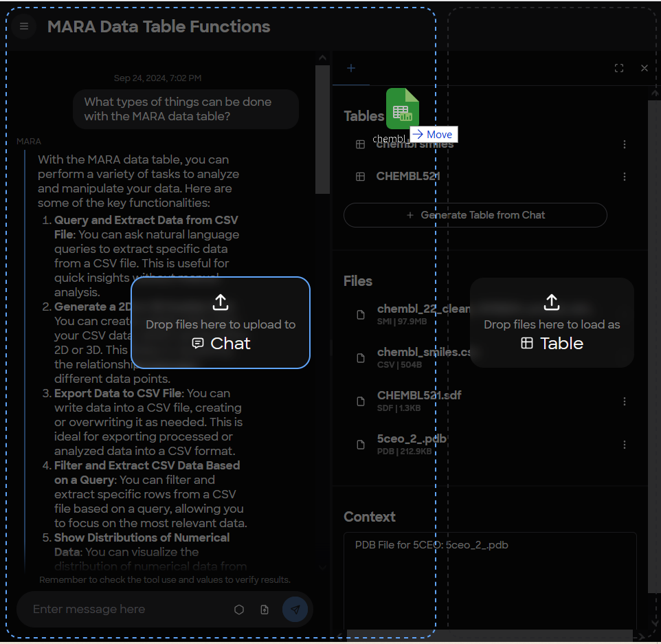Click the table icon next to CHEMBL521
The height and width of the screenshot is (644, 661).
(360, 177)
